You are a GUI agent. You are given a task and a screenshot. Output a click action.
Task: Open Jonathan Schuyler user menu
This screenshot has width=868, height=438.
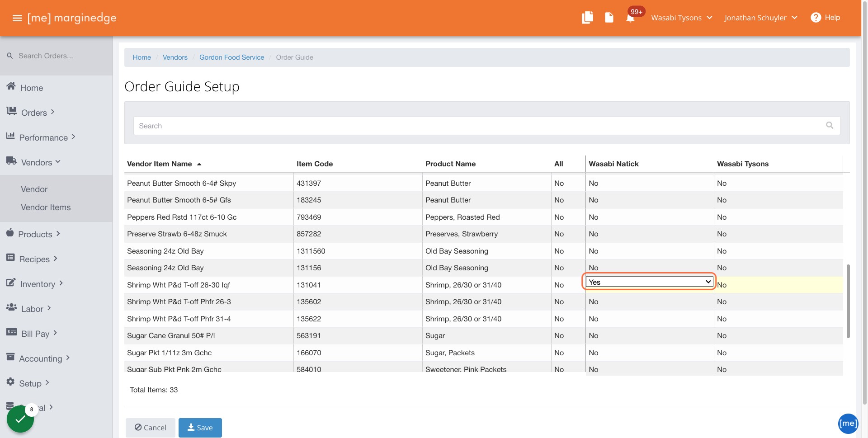pos(760,18)
